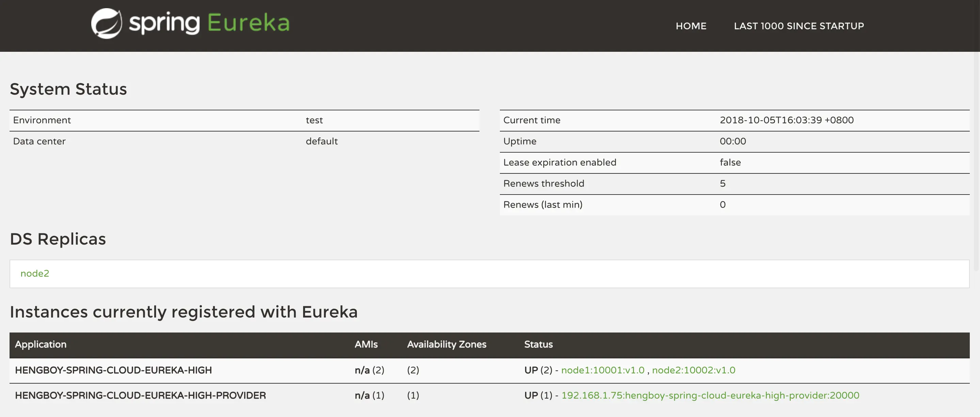This screenshot has height=417, width=980.
Task: Select the HENGBOY-SPRING-CLOUD-EUREKA-HIGH-PROVIDER application row
Action: [140, 395]
